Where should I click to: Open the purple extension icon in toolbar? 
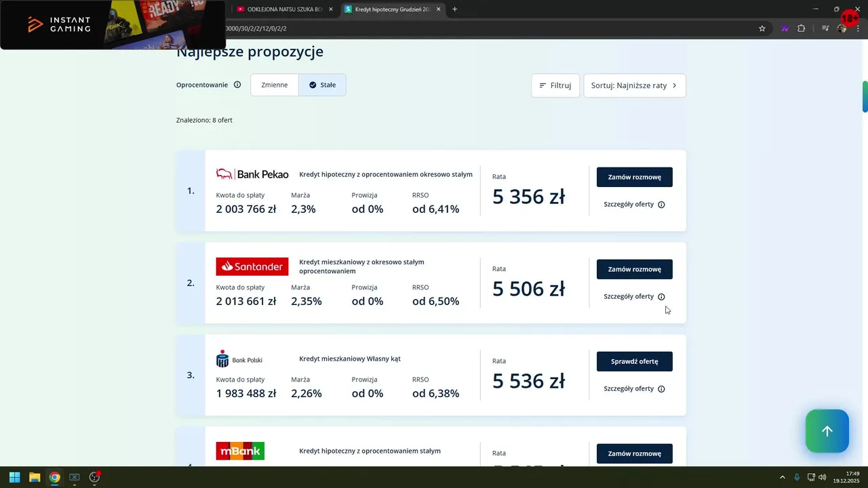coord(785,28)
